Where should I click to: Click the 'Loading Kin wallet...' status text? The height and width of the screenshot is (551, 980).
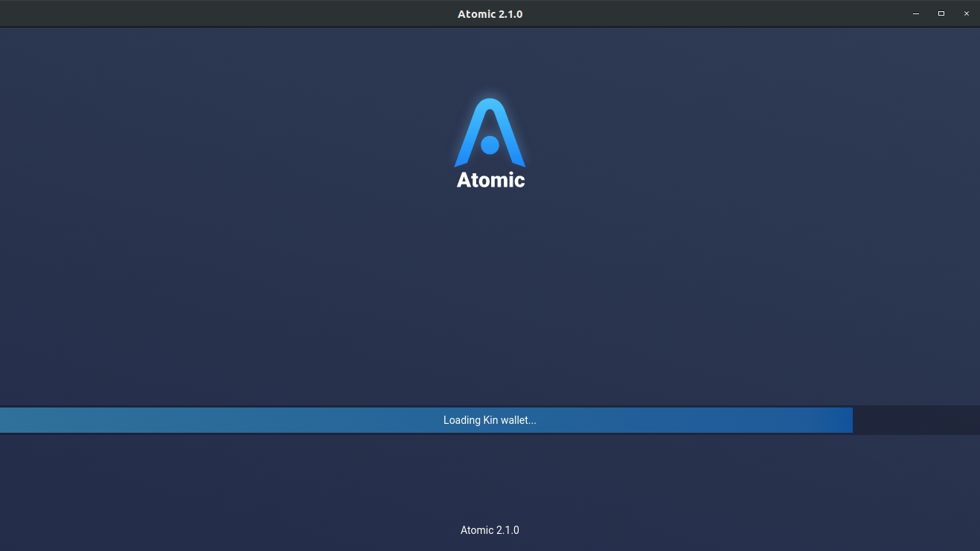pyautogui.click(x=490, y=420)
